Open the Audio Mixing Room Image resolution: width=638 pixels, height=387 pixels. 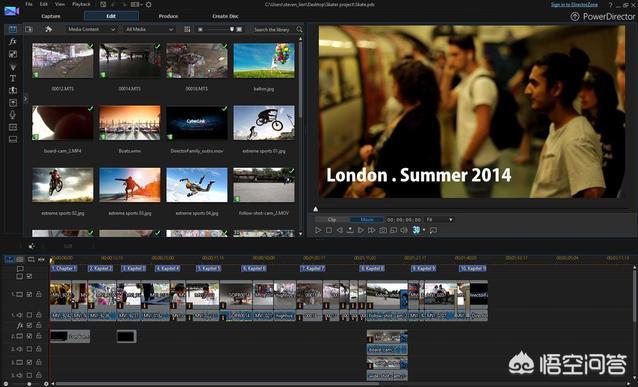point(13,103)
